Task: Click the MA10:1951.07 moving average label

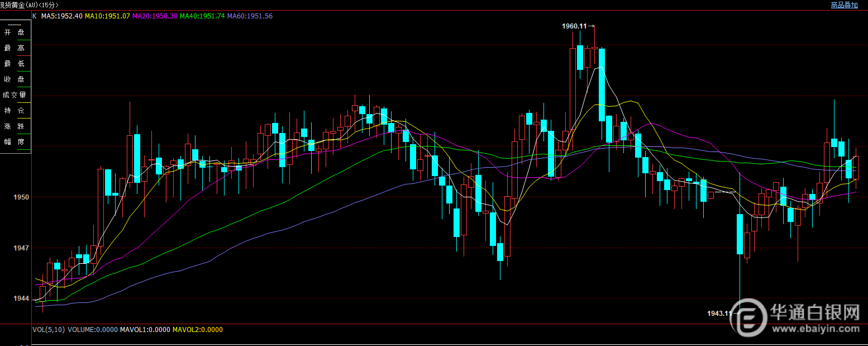Action: tap(107, 16)
